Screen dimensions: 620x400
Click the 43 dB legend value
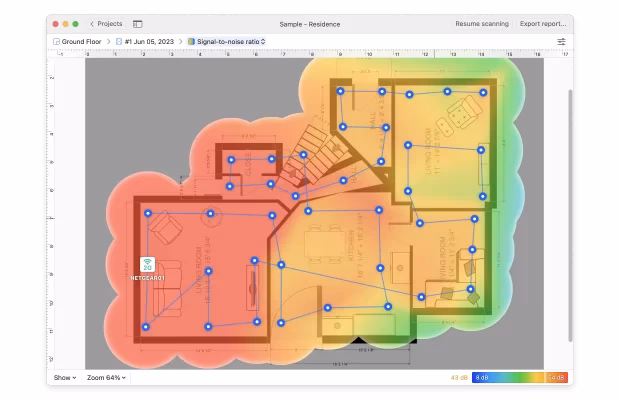pos(459,378)
